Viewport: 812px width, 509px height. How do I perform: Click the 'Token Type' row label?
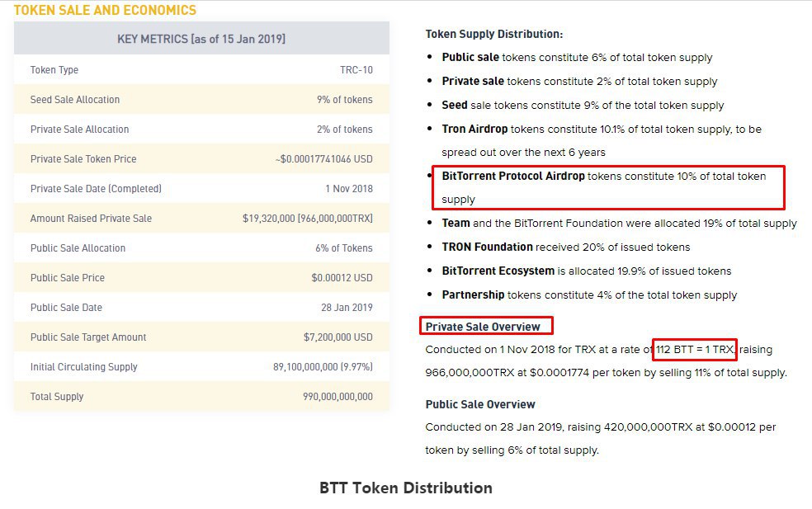[x=54, y=70]
